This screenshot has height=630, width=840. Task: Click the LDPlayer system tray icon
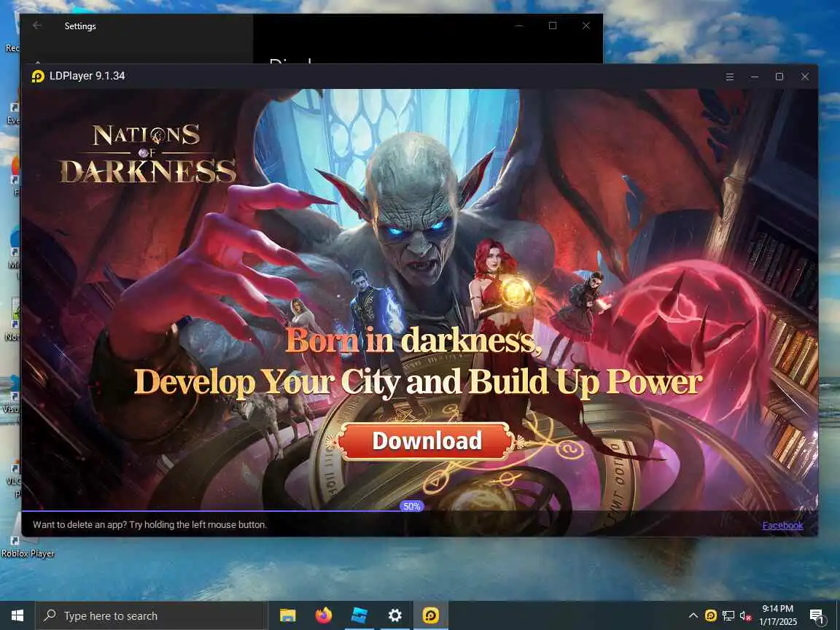710,615
